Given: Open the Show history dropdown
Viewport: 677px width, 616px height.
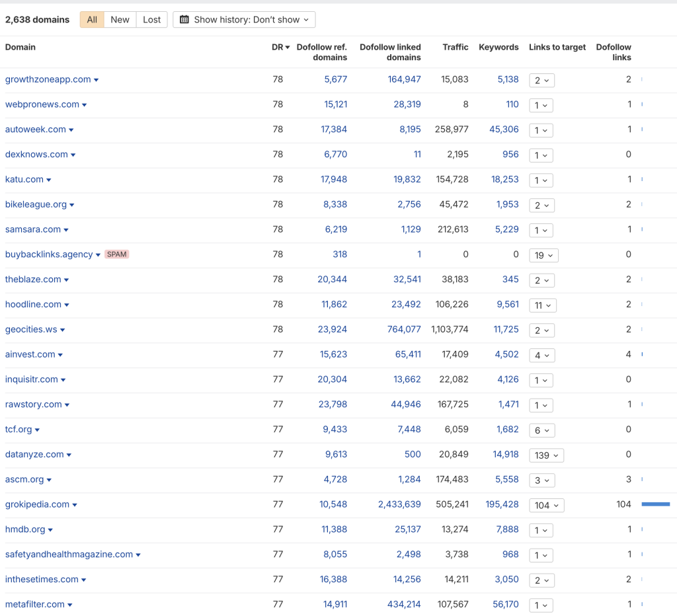Looking at the screenshot, I should (244, 19).
